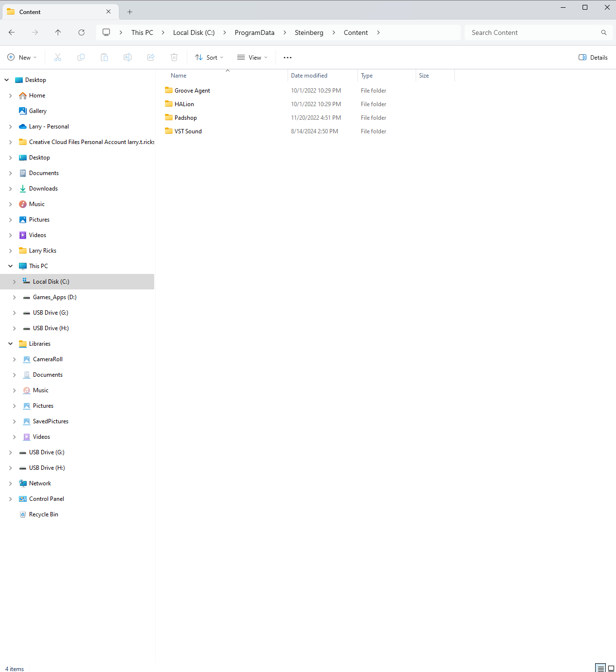Click the Copy icon in toolbar
The image size is (616, 672).
pyautogui.click(x=81, y=57)
